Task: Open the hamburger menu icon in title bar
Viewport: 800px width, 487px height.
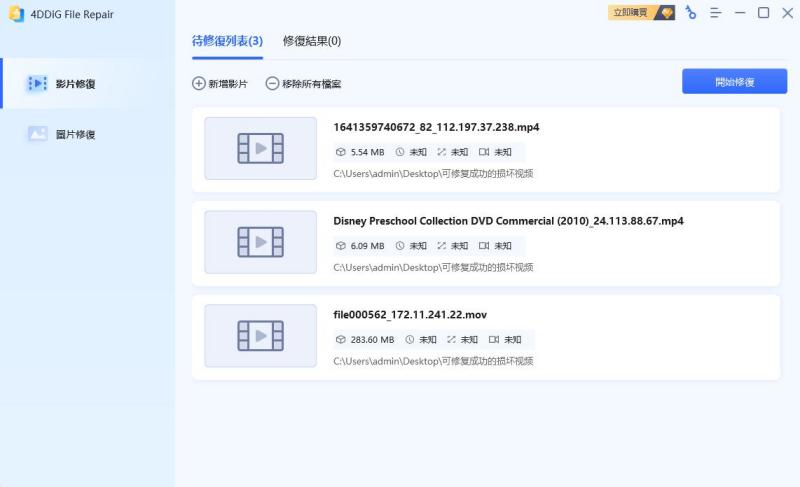Action: pos(715,13)
